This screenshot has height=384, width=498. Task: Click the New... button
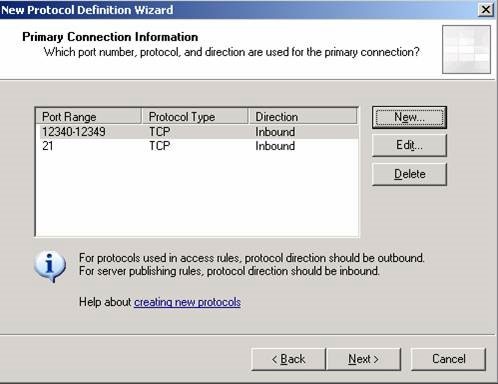point(409,117)
